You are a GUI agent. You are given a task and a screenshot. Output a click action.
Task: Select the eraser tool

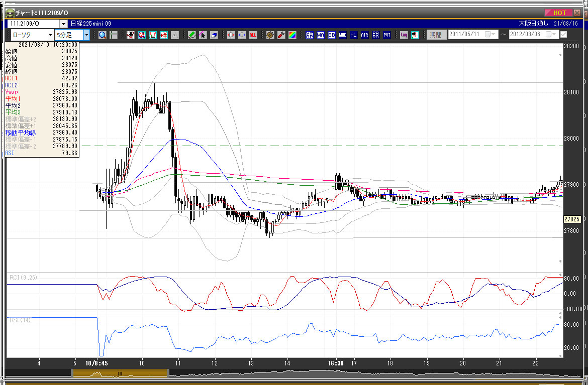point(214,35)
